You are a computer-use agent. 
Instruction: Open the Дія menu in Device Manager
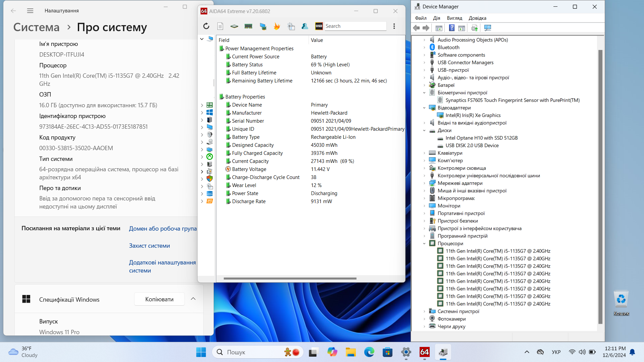[x=436, y=18]
